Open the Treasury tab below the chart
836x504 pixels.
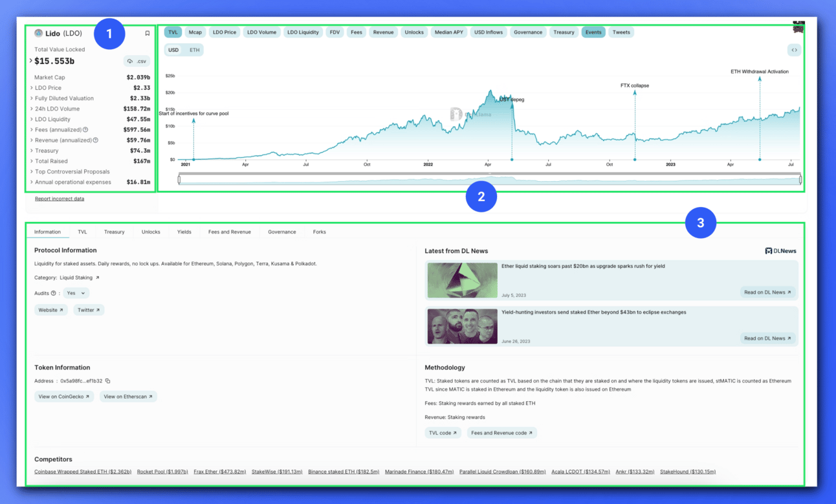[114, 232]
